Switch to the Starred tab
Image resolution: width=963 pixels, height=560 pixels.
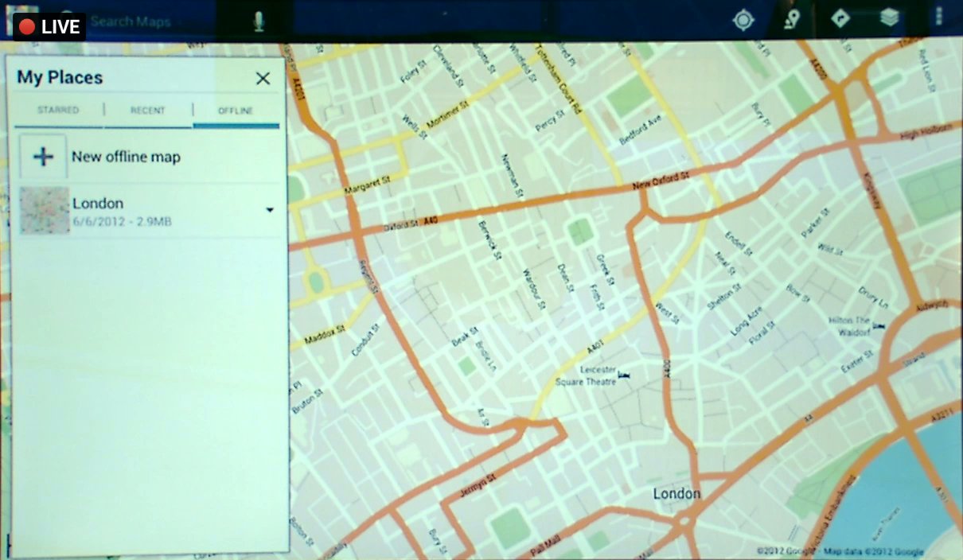tap(58, 111)
